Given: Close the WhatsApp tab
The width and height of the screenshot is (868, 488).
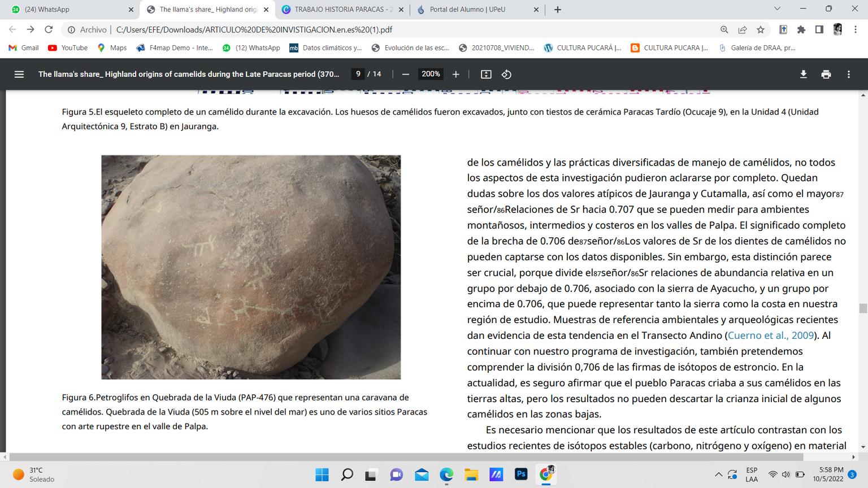Looking at the screenshot, I should click(x=131, y=10).
